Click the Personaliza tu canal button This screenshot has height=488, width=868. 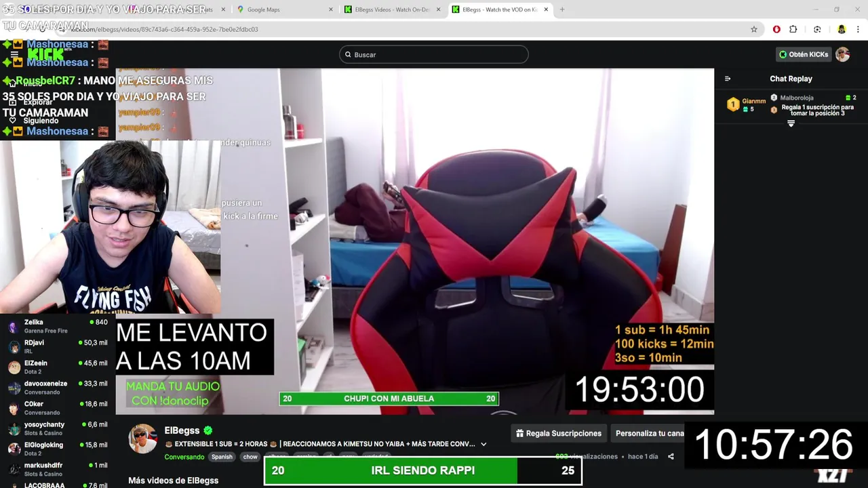650,433
